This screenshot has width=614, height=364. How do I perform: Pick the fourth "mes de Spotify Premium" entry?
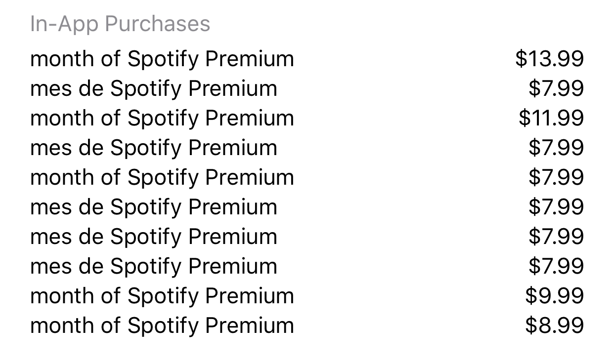(x=154, y=237)
